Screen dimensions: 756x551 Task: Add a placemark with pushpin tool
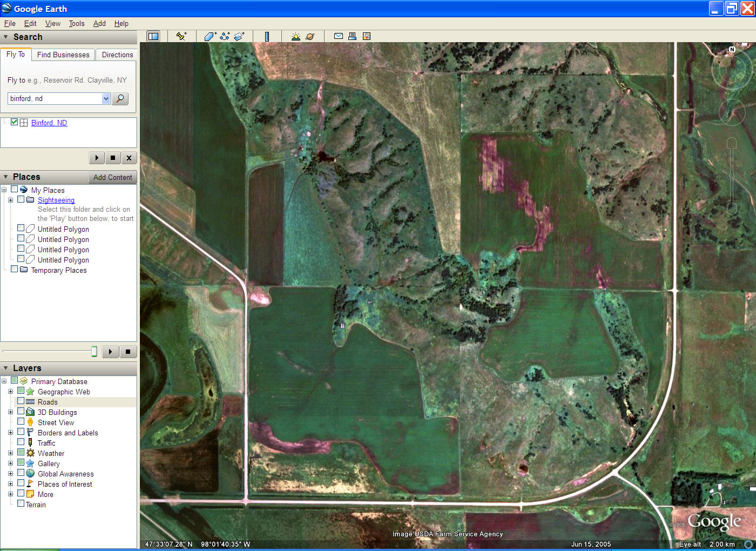click(181, 36)
